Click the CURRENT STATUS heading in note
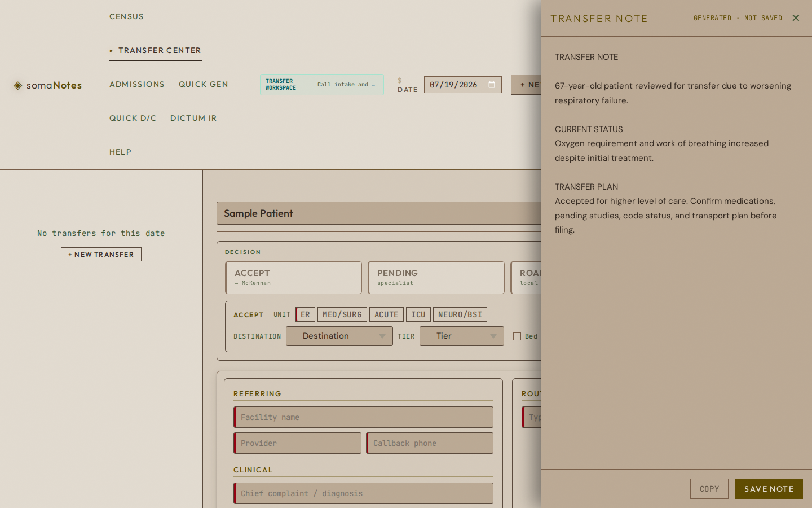812x508 pixels. (x=589, y=129)
